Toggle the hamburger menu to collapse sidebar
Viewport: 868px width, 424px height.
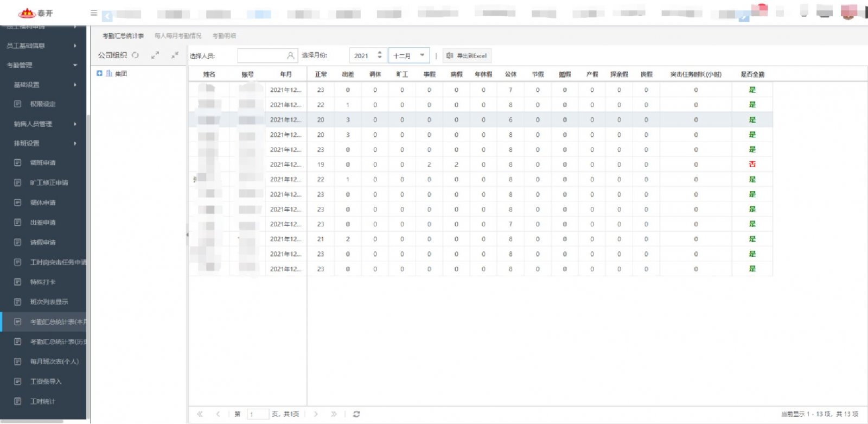[x=94, y=13]
